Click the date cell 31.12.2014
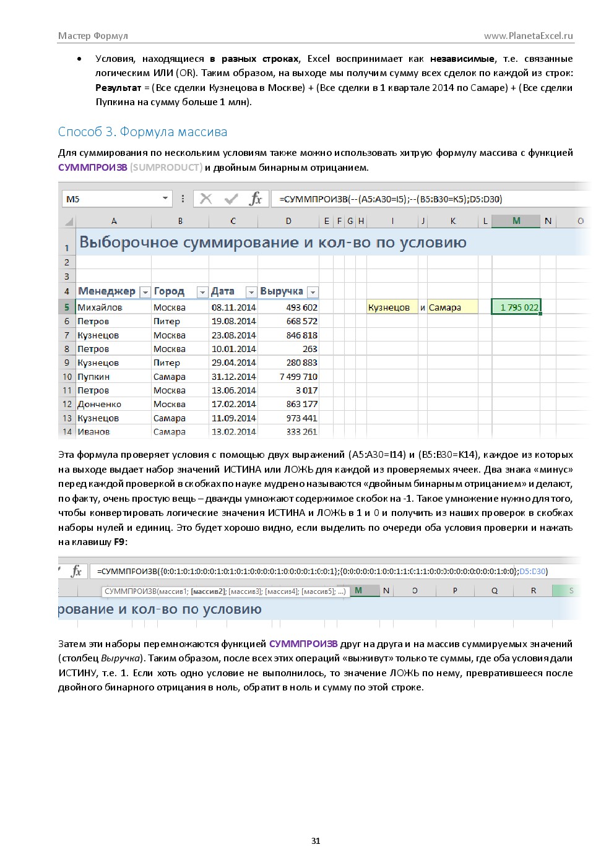 click(233, 376)
